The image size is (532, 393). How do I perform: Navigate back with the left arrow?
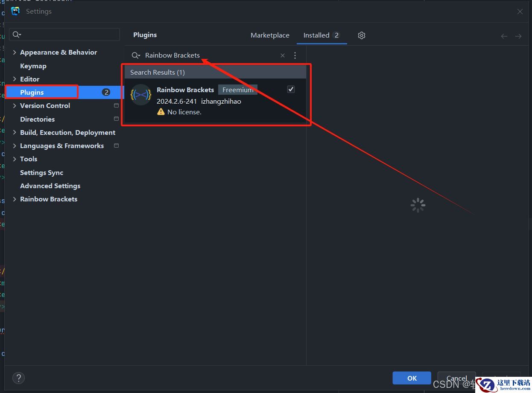[x=504, y=36]
